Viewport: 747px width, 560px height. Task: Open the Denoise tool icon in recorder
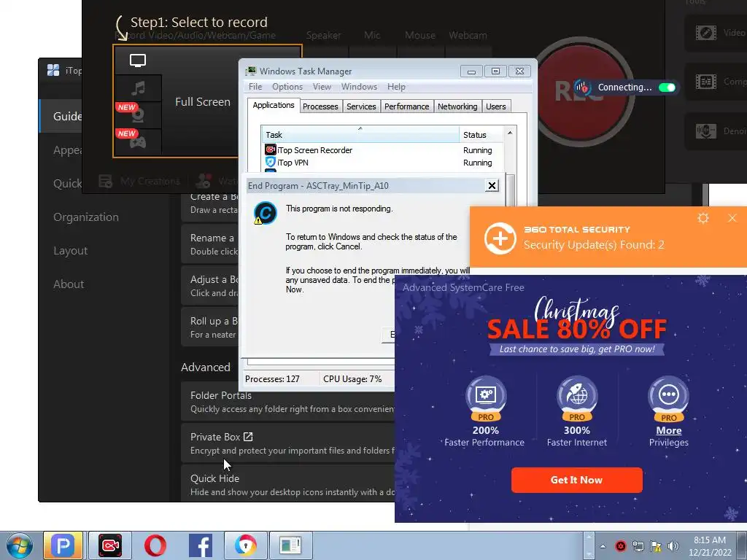[x=706, y=131]
